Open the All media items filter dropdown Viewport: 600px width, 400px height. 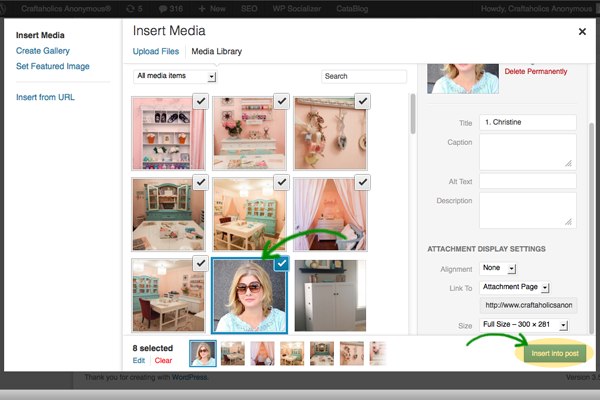(175, 76)
